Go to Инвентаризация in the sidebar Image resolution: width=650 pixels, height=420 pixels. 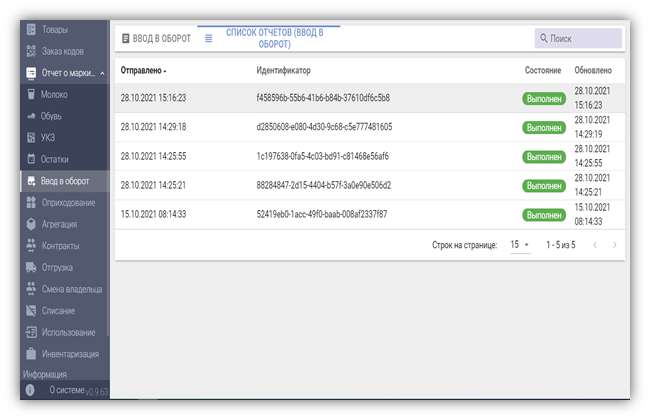69,353
